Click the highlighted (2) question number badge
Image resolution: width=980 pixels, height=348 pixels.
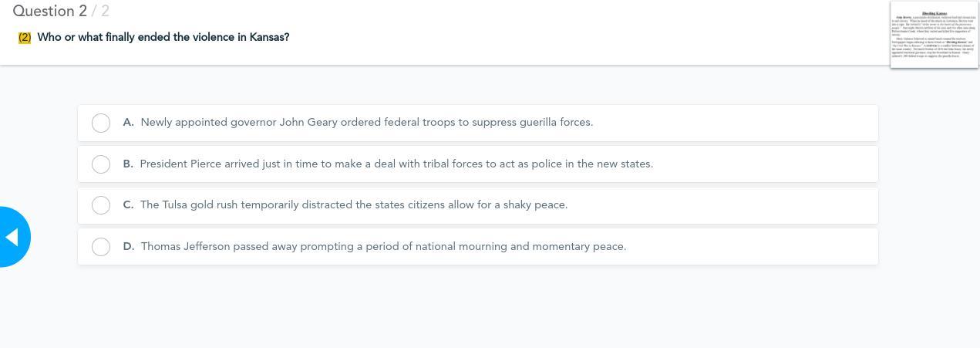click(x=25, y=37)
